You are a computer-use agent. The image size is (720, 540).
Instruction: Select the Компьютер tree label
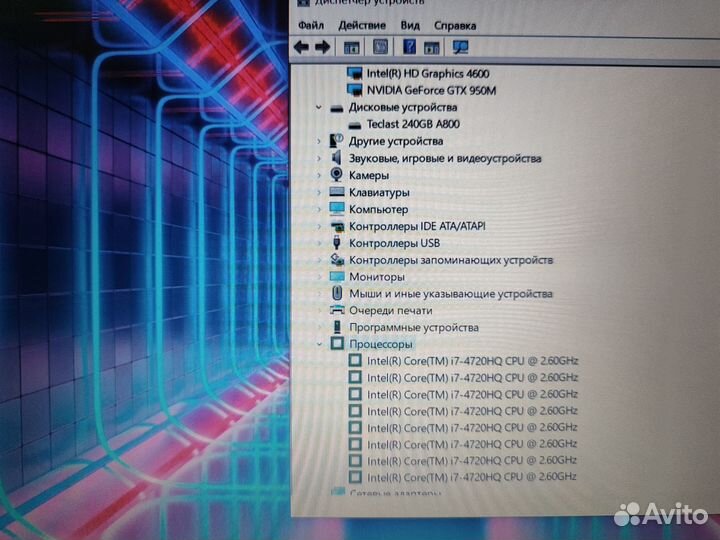[x=378, y=209]
